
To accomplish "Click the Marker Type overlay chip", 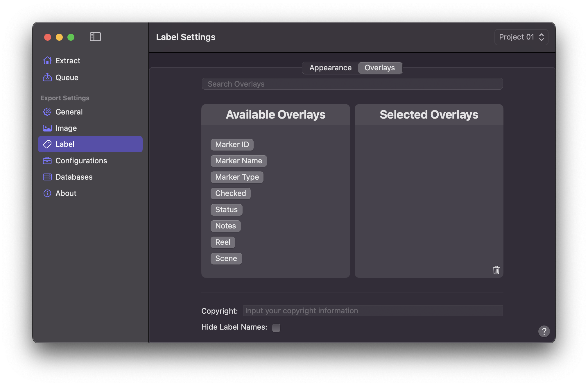I will (x=237, y=177).
